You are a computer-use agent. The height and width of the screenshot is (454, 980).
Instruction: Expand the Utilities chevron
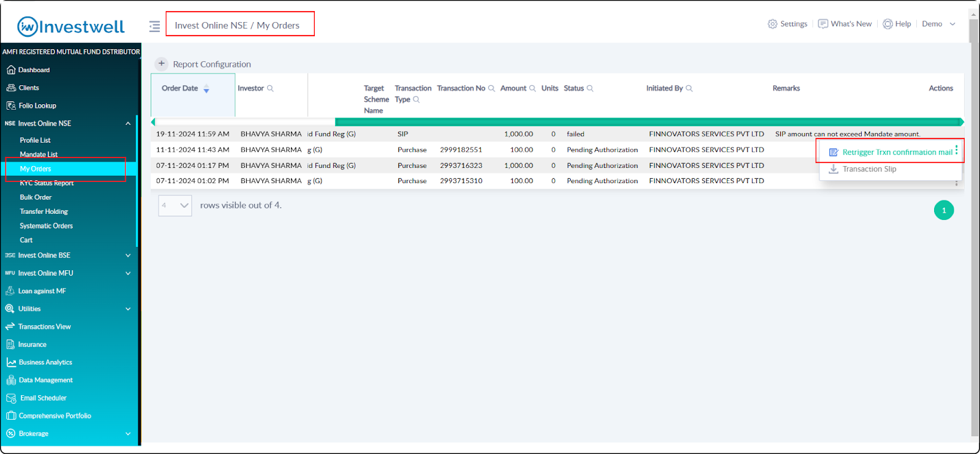pyautogui.click(x=128, y=309)
